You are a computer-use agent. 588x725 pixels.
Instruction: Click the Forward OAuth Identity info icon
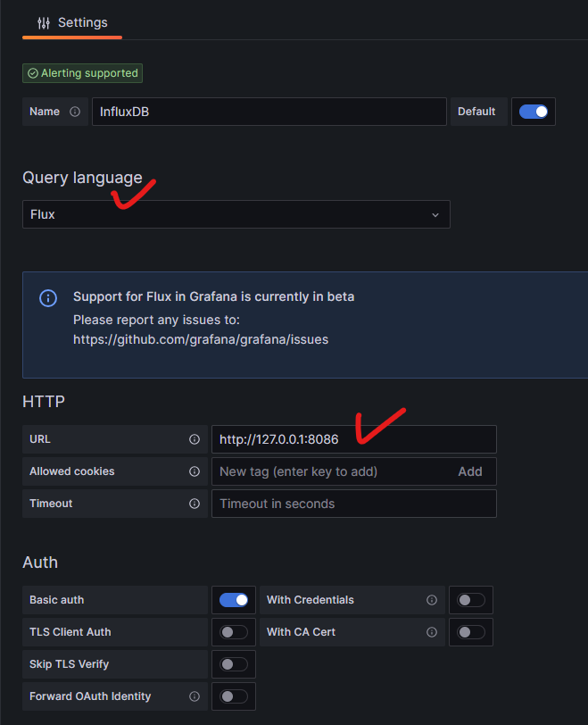coord(195,696)
